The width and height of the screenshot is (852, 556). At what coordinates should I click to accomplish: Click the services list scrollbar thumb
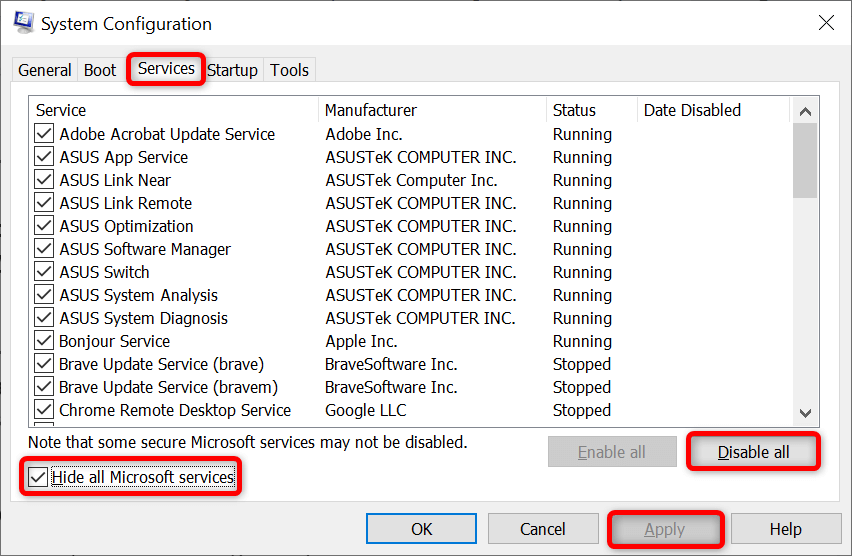[x=805, y=161]
